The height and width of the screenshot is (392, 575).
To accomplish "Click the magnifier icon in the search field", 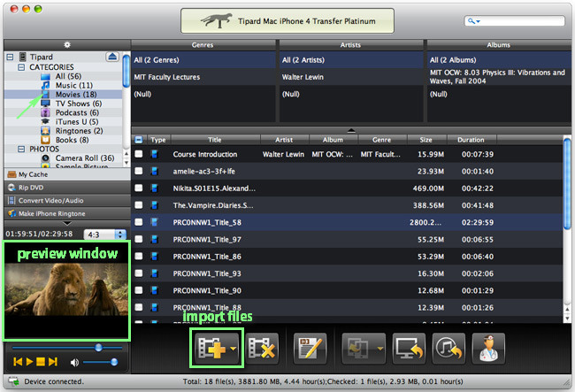I will click(x=471, y=21).
